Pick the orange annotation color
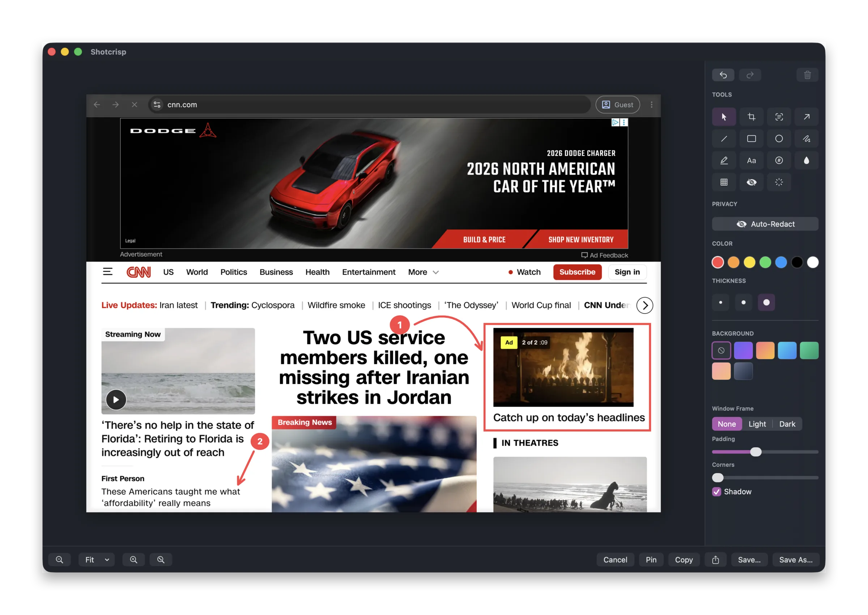 pyautogui.click(x=733, y=262)
